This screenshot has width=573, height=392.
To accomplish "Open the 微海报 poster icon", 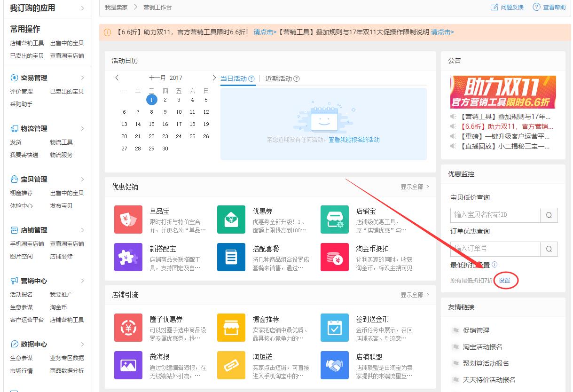I will (128, 365).
